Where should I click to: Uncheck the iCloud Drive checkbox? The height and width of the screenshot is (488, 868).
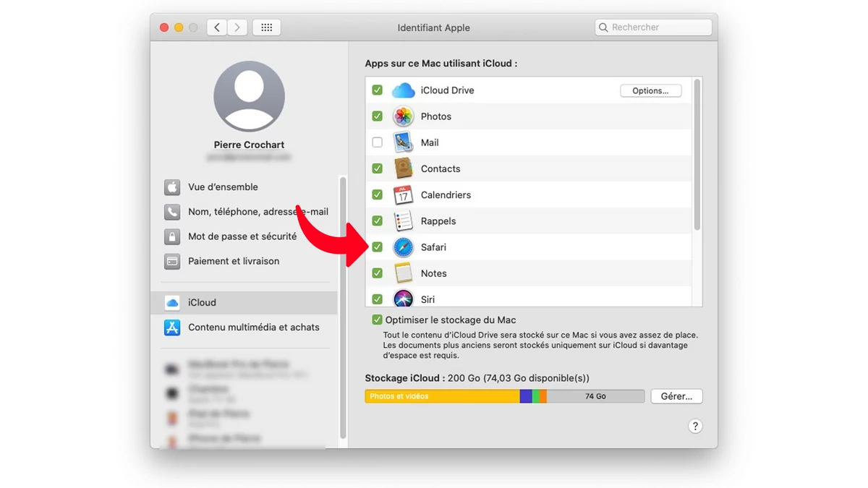tap(377, 90)
